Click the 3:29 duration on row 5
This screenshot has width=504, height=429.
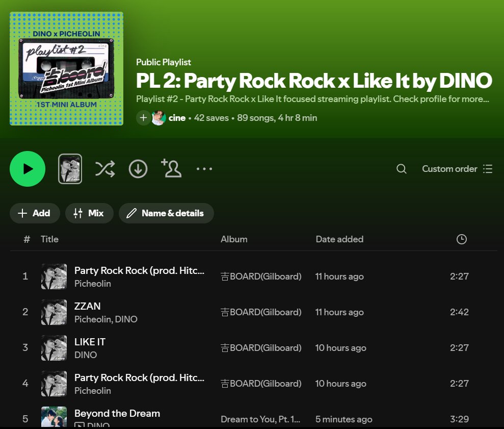459,419
